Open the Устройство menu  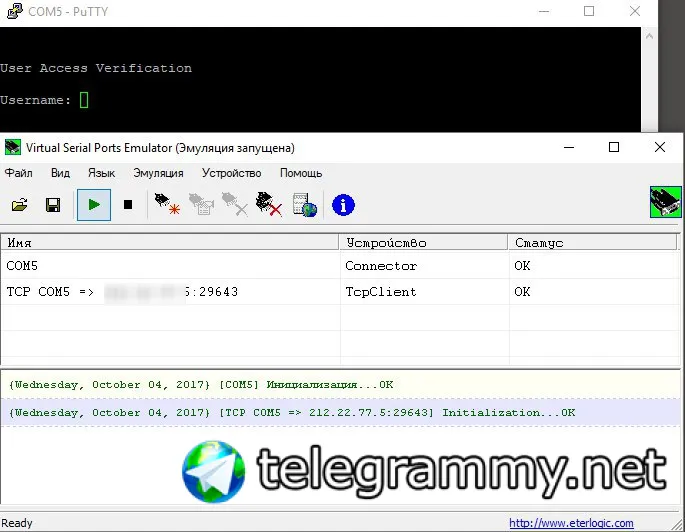coord(232,173)
